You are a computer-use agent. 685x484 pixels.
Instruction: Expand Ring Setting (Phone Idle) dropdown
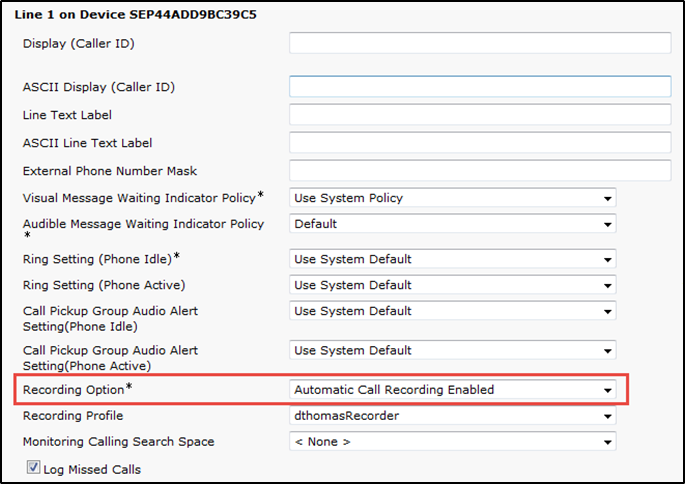click(x=453, y=259)
